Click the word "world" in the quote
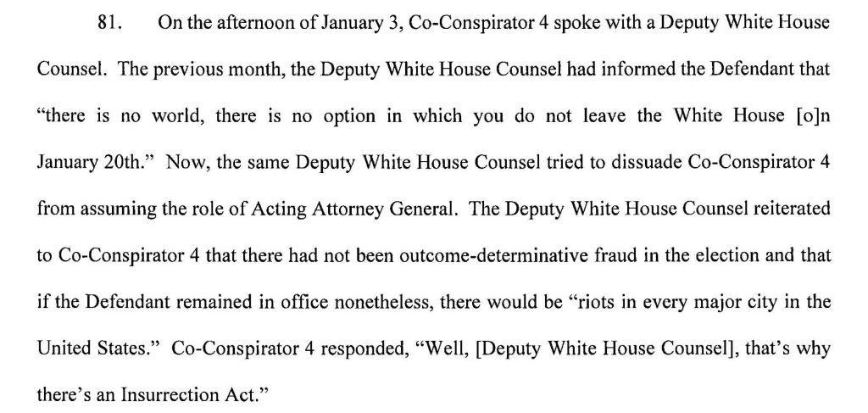The width and height of the screenshot is (868, 413). point(173,115)
